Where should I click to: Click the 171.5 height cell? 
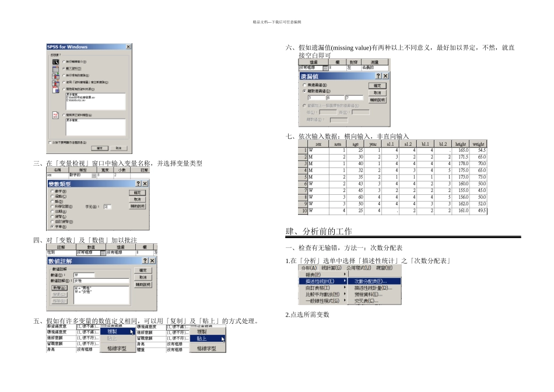click(x=460, y=157)
